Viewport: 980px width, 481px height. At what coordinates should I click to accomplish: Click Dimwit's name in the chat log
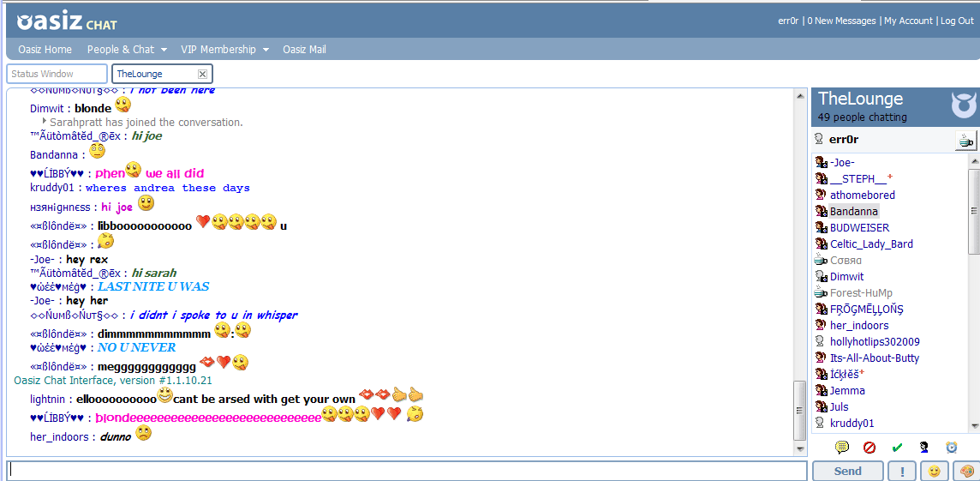click(x=47, y=107)
